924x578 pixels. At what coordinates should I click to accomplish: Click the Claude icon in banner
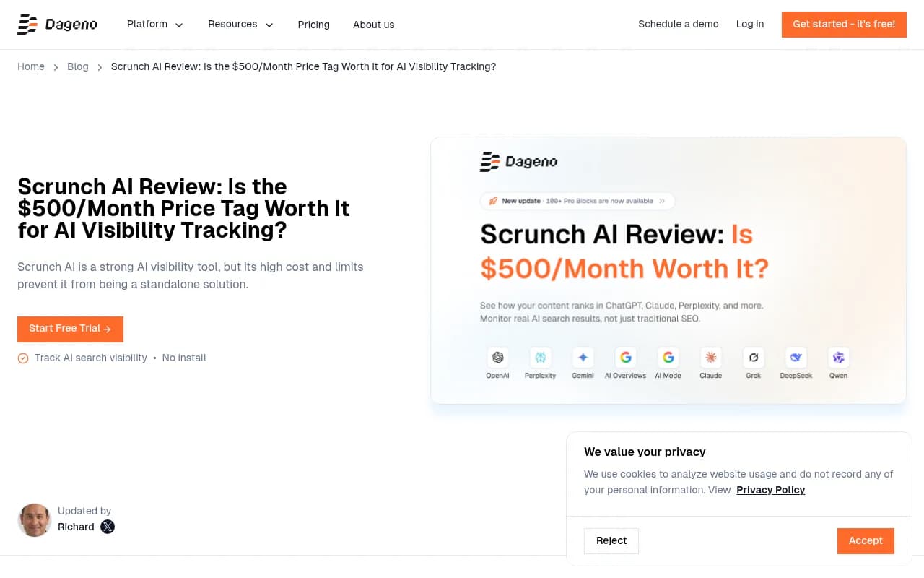click(711, 358)
